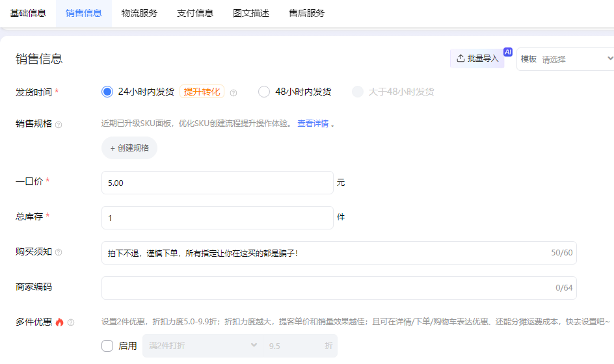The height and width of the screenshot is (364, 614).
Task: Select 48小时内发货 radio option
Action: click(264, 92)
